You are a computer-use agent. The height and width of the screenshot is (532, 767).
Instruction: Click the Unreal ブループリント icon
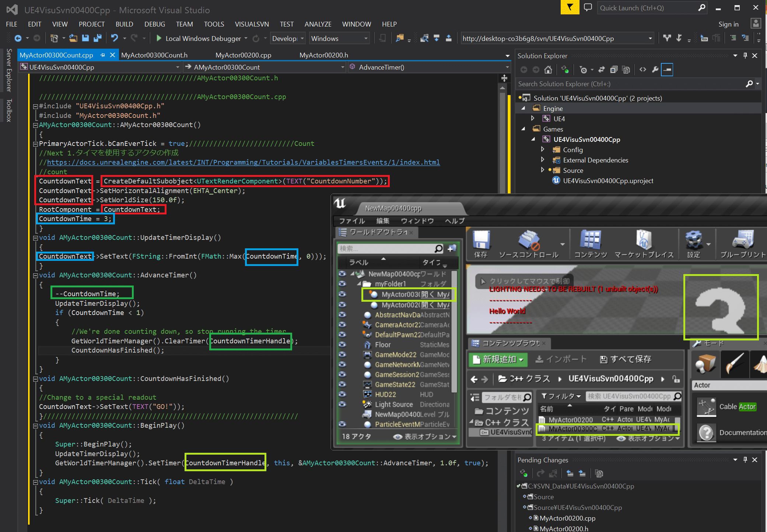point(743,244)
